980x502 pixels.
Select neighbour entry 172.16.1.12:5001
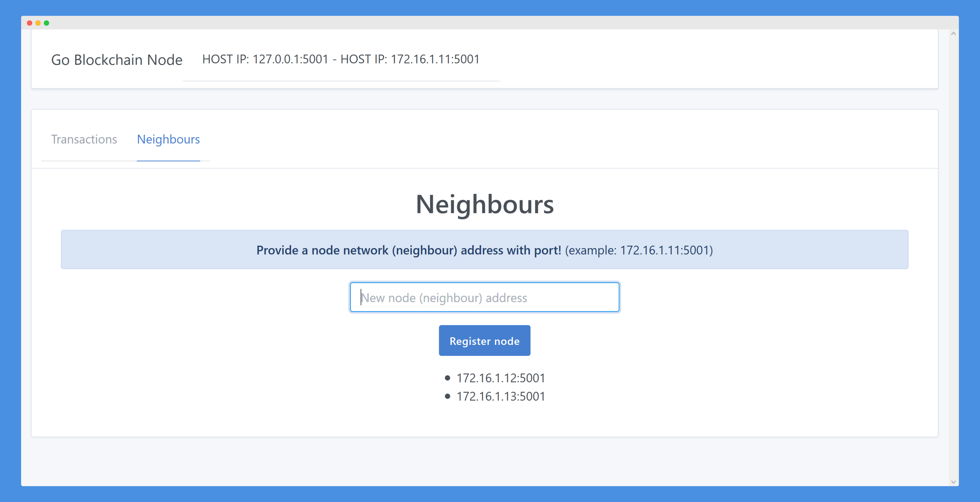tap(501, 378)
